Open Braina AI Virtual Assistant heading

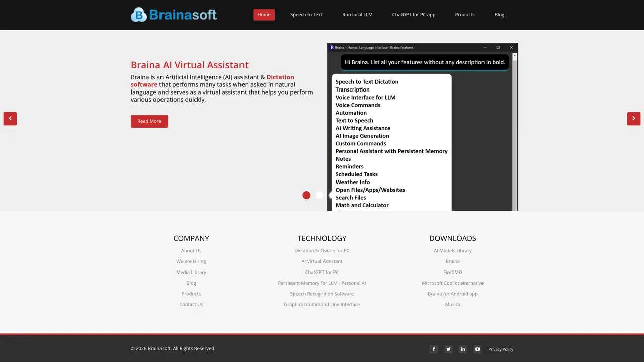pyautogui.click(x=190, y=65)
